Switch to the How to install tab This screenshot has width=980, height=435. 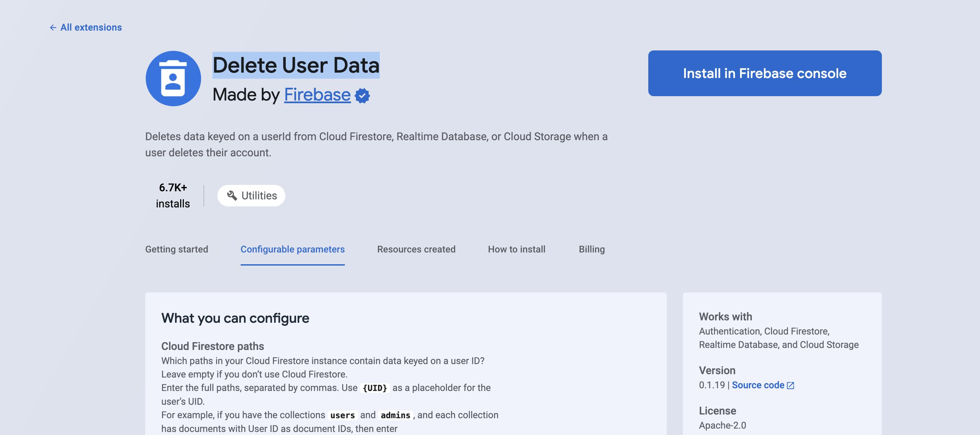(x=516, y=249)
